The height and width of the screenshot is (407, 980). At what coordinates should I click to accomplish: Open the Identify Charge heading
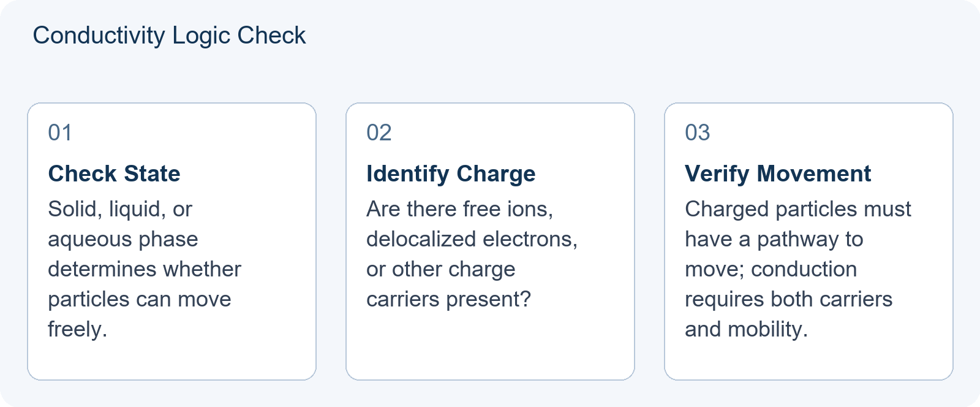[451, 173]
